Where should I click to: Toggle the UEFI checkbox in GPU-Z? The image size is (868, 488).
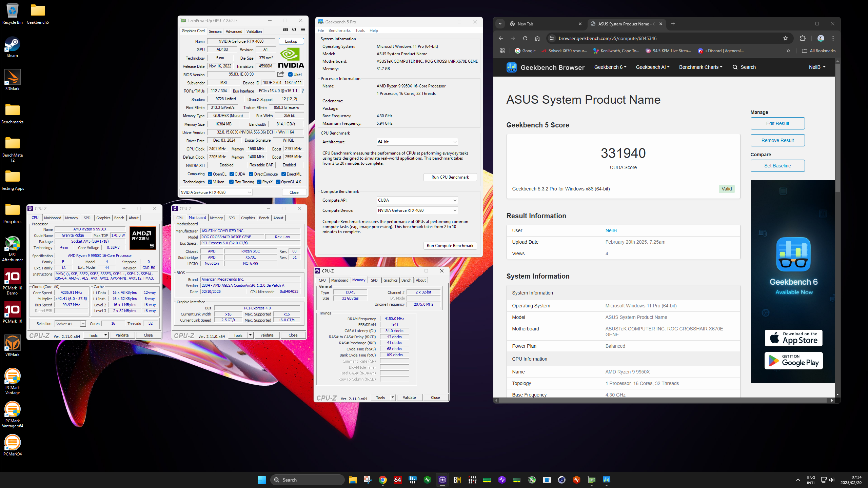(x=290, y=75)
